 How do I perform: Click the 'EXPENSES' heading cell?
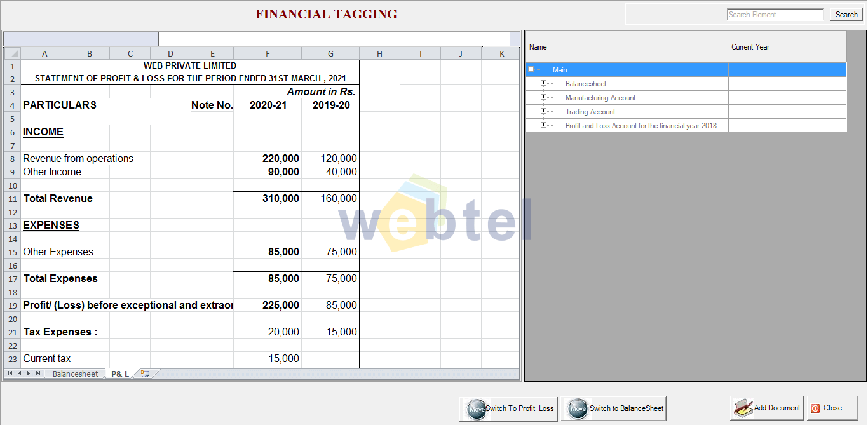coord(51,225)
